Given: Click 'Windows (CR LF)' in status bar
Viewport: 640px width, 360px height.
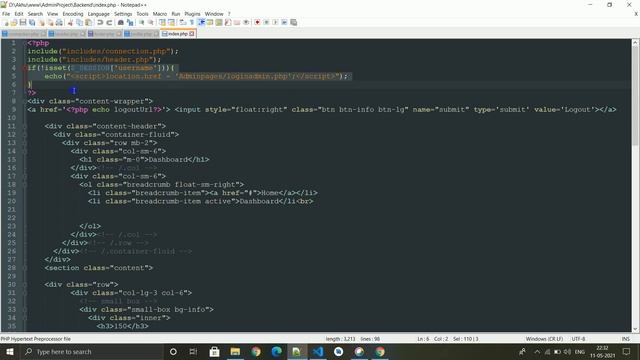Looking at the screenshot, I should point(544,339).
